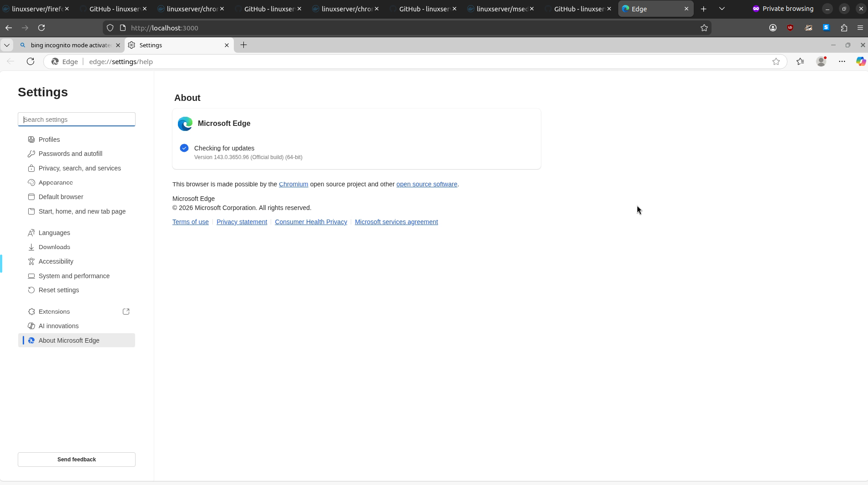Click the uBlock Origin extension icon
Screen dimensions: 868x485
(x=791, y=28)
